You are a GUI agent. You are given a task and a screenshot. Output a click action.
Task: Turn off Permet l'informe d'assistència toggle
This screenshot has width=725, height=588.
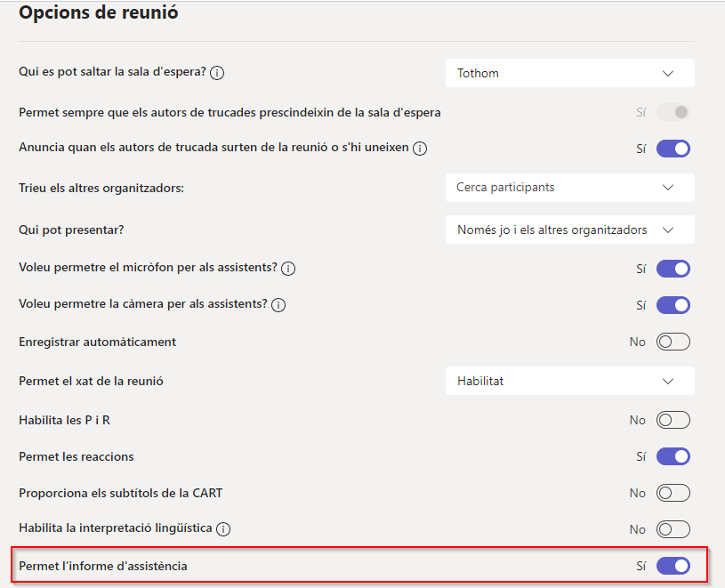click(x=673, y=566)
